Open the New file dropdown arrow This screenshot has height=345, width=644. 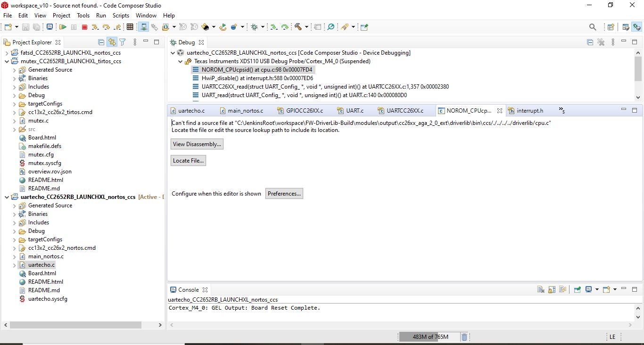tap(17, 27)
